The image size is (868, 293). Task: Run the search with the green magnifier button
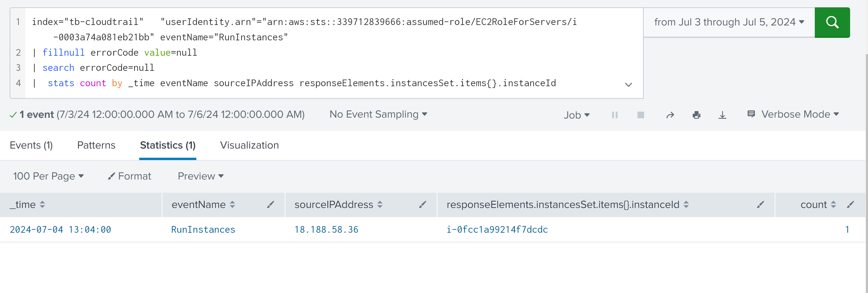tap(832, 22)
